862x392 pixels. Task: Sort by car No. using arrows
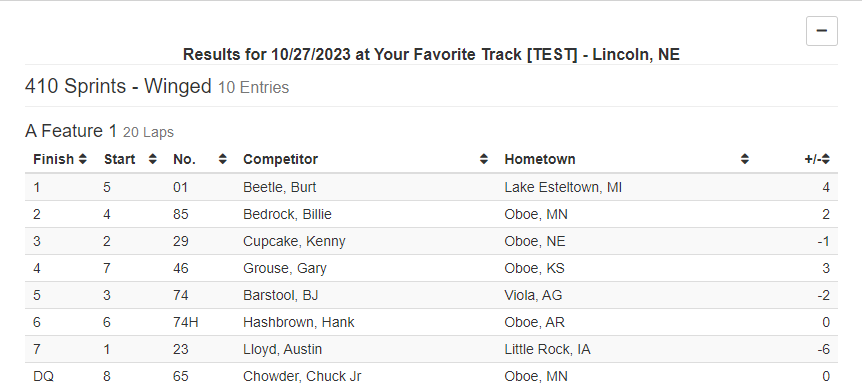coord(222,159)
